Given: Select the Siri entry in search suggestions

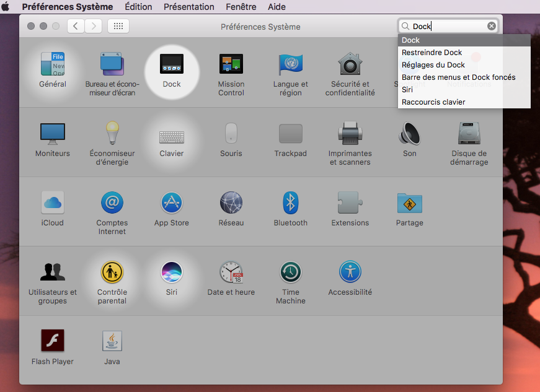Looking at the screenshot, I should (464, 90).
